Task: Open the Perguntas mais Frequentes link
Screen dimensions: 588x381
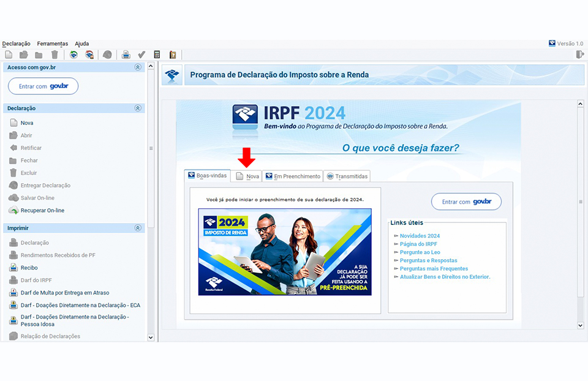Action: pyautogui.click(x=434, y=269)
